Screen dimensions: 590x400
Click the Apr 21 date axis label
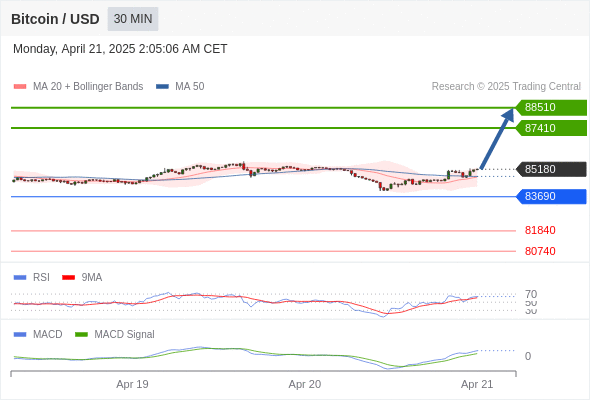pyautogui.click(x=477, y=384)
